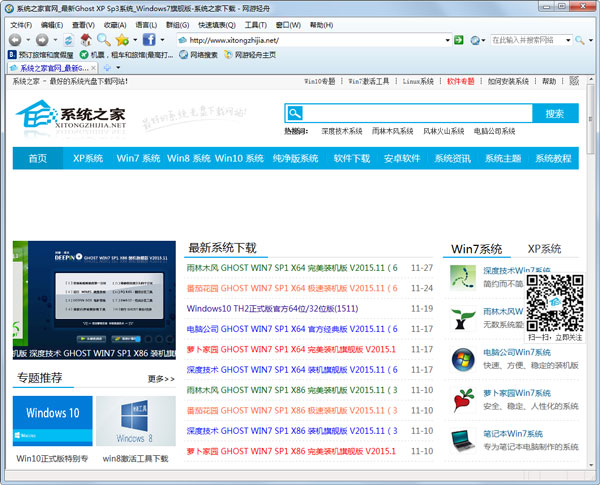Screen dimensions: 600x485
Task: Click the blue 搜索 button
Action: [555, 113]
